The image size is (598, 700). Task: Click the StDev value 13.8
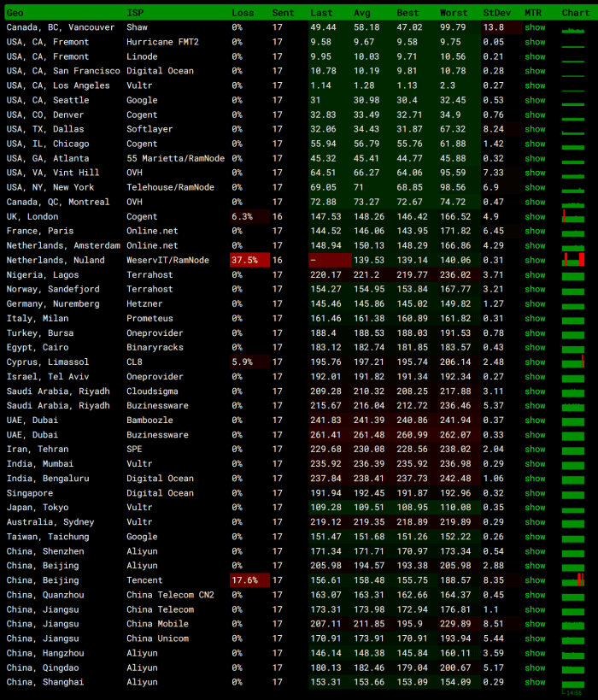coord(494,27)
